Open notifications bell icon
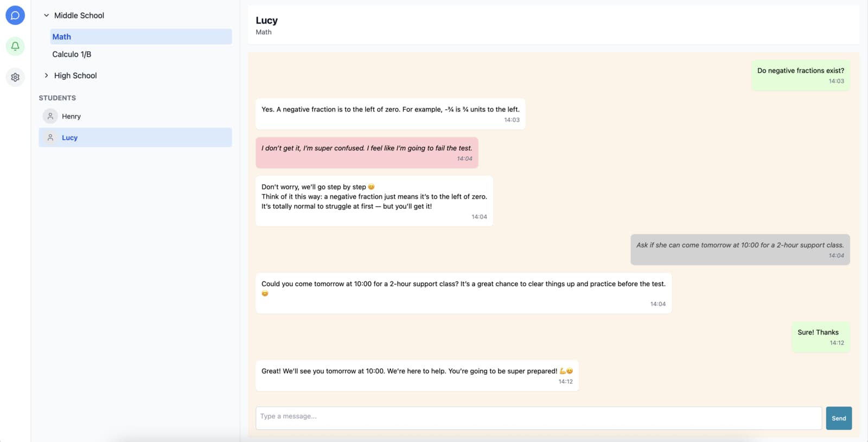The height and width of the screenshot is (442, 868). [15, 46]
